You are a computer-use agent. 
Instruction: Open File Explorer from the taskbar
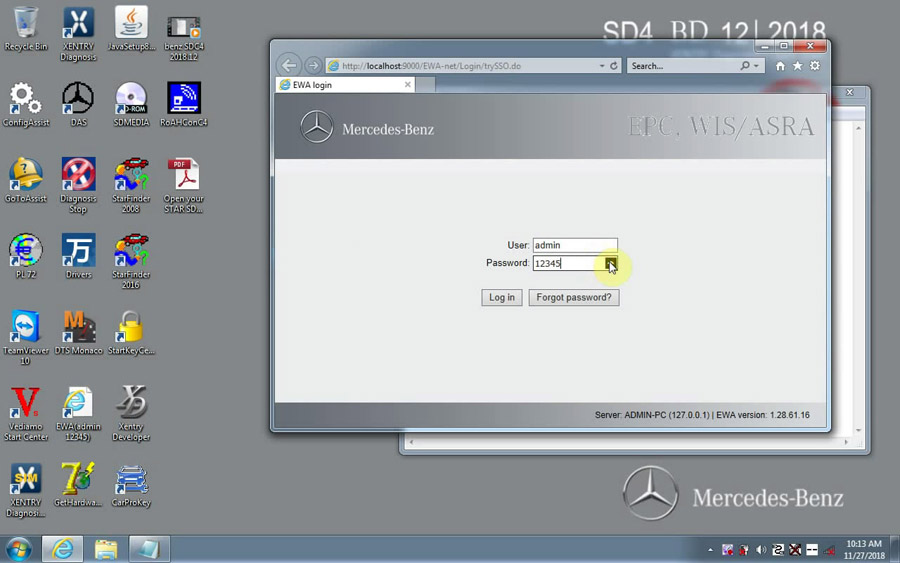pos(106,549)
